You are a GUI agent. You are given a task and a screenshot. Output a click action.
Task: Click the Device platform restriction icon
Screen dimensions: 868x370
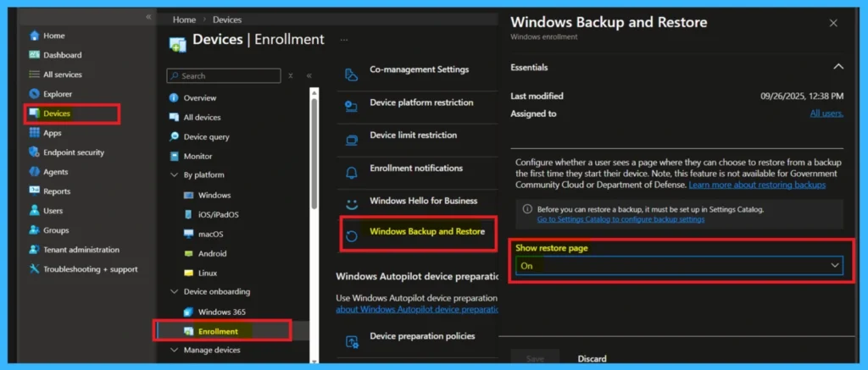click(x=352, y=106)
